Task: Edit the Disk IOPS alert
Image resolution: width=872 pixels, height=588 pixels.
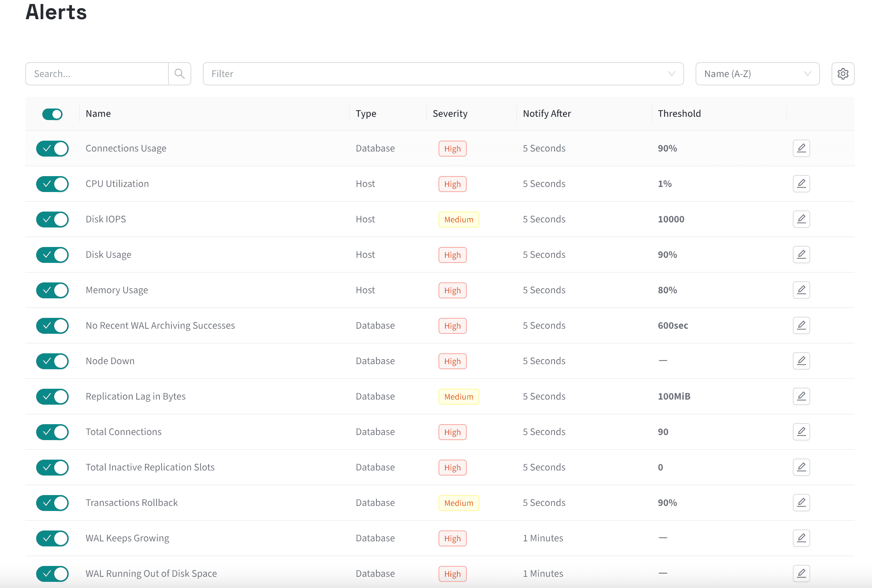Action: coord(801,219)
